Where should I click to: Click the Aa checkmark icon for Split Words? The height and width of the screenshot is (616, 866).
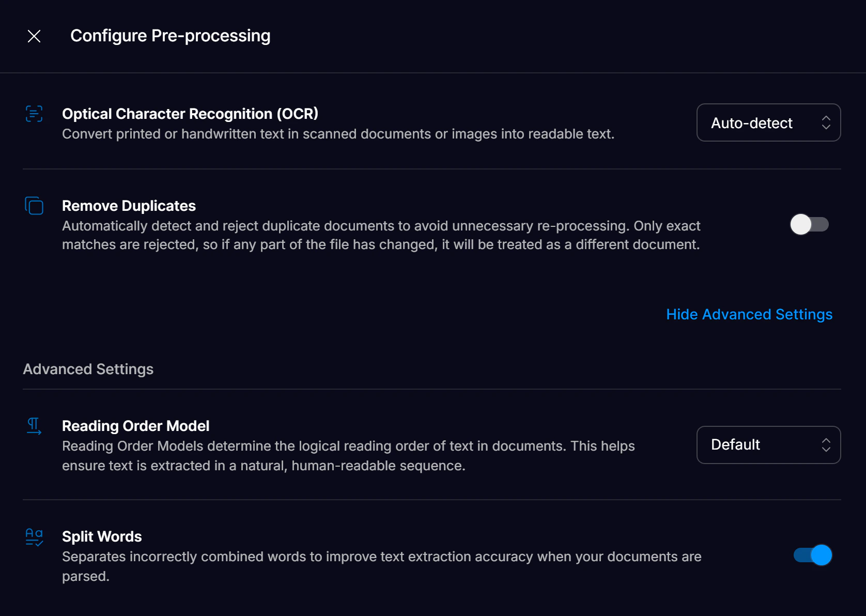(34, 537)
